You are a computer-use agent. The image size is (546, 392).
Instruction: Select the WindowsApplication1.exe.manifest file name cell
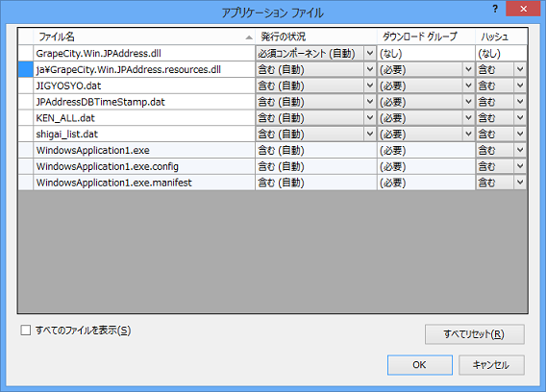[144, 183]
